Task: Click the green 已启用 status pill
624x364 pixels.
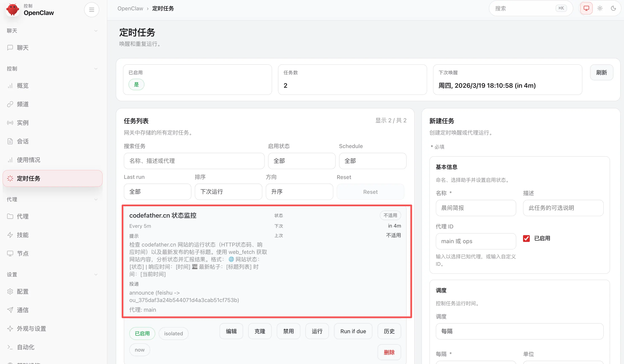Action: 142,333
